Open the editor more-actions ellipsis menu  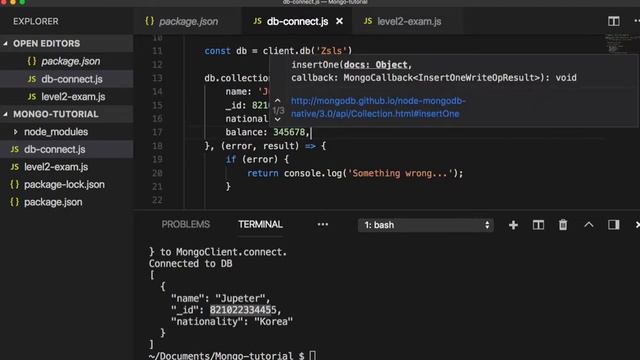click(x=637, y=20)
